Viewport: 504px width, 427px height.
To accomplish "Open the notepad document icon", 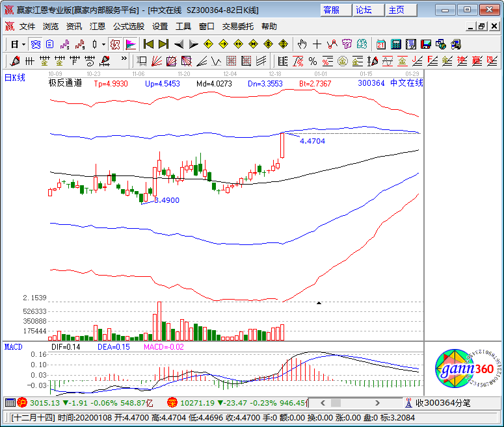I will click(x=411, y=44).
